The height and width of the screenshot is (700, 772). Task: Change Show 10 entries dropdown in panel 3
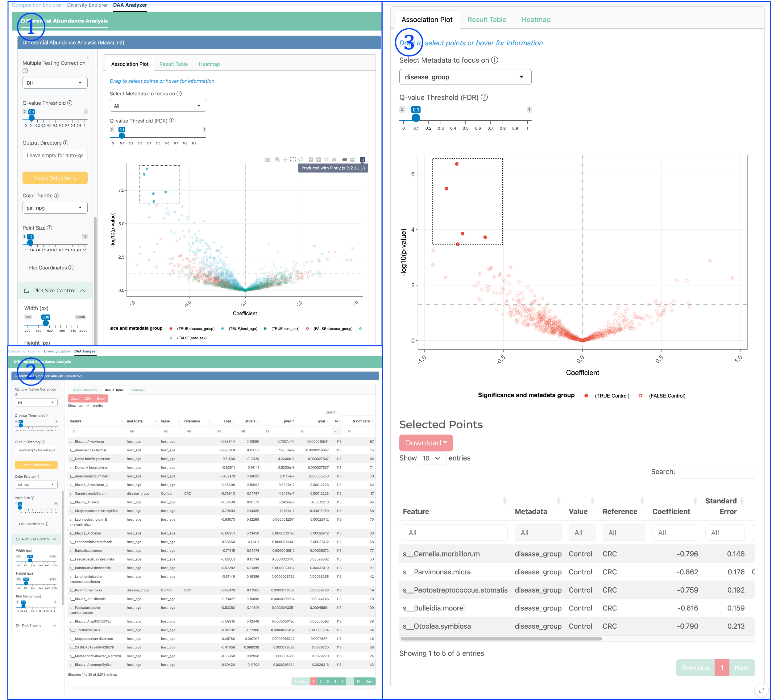(432, 458)
